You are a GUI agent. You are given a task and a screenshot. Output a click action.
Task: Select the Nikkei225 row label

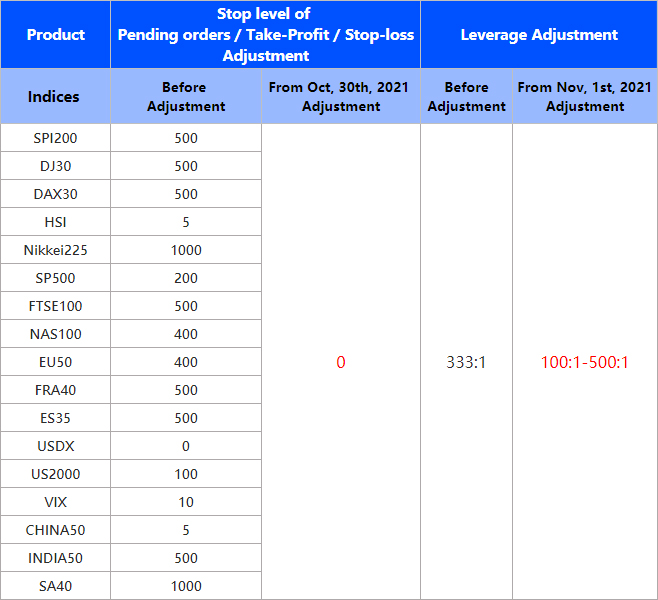coord(55,250)
